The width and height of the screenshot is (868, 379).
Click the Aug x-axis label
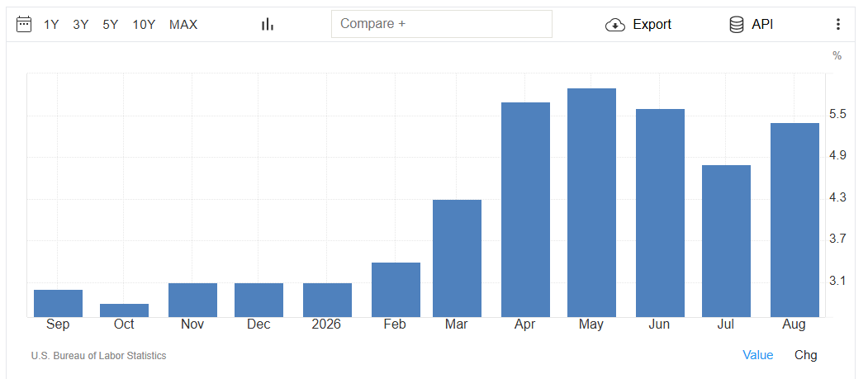click(794, 325)
